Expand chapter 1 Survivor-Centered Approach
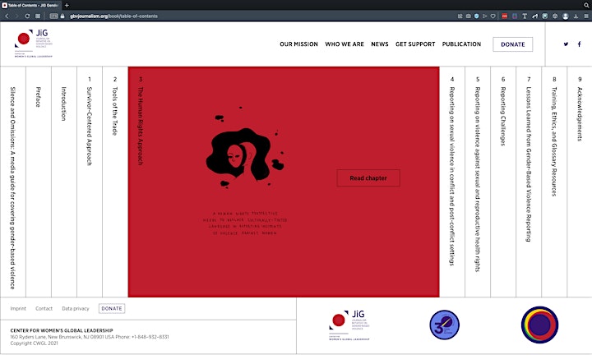This screenshot has width=592, height=364. [x=90, y=182]
